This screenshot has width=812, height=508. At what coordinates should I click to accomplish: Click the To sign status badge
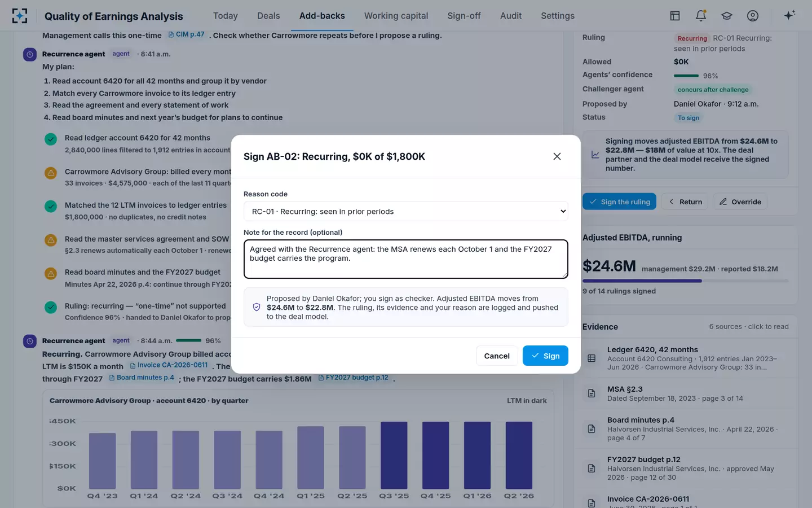(x=689, y=118)
